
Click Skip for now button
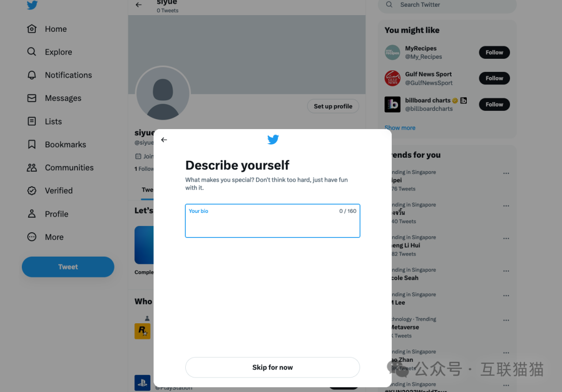(272, 367)
